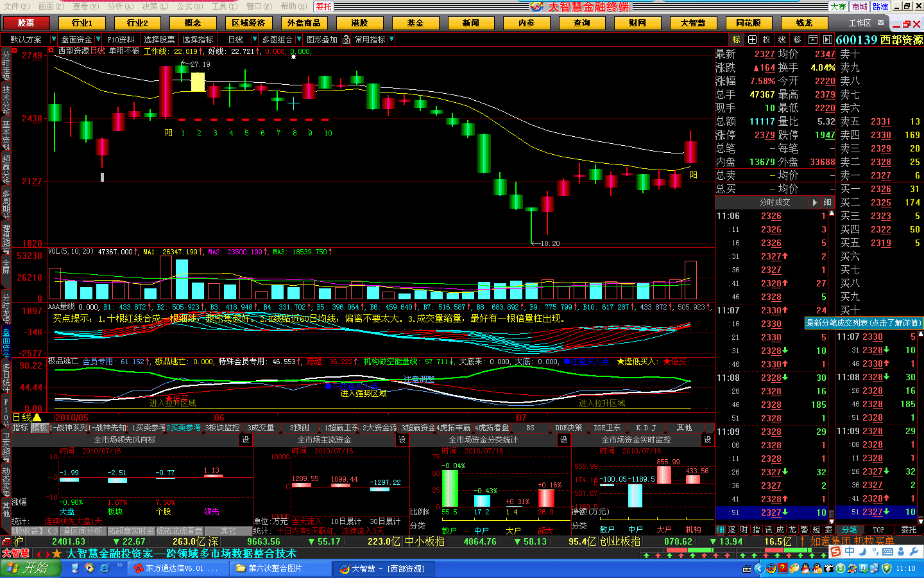Click the 移 move chart icon
Viewport: 924px width, 578px height.
(x=798, y=40)
